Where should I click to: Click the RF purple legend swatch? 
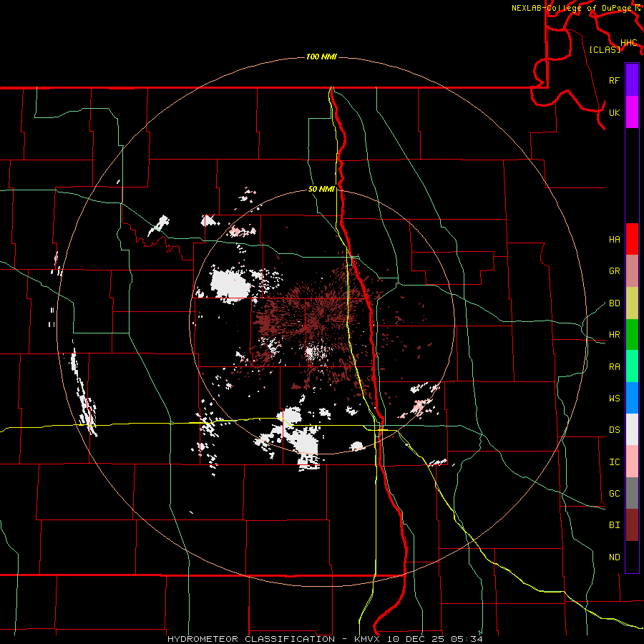(632, 80)
